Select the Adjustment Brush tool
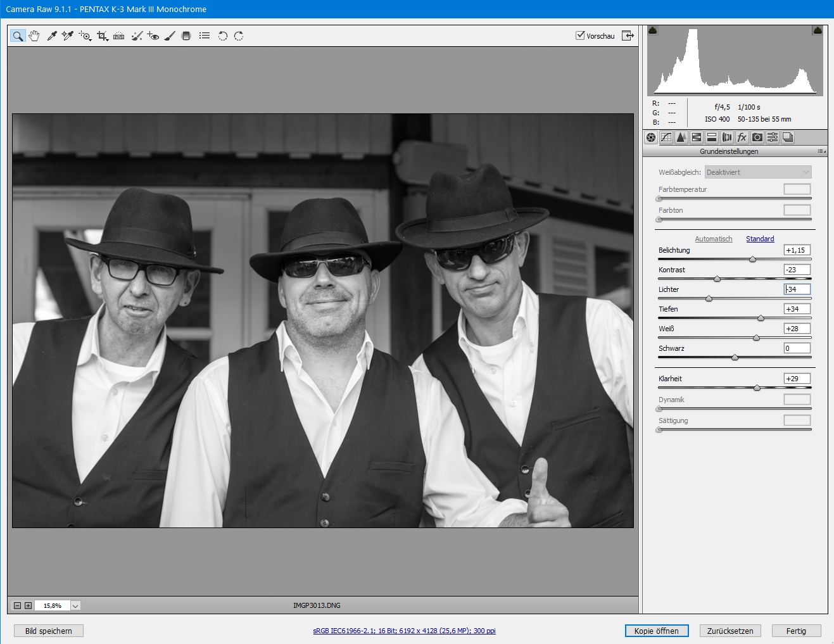Viewport: 834px width, 644px height. (x=170, y=36)
